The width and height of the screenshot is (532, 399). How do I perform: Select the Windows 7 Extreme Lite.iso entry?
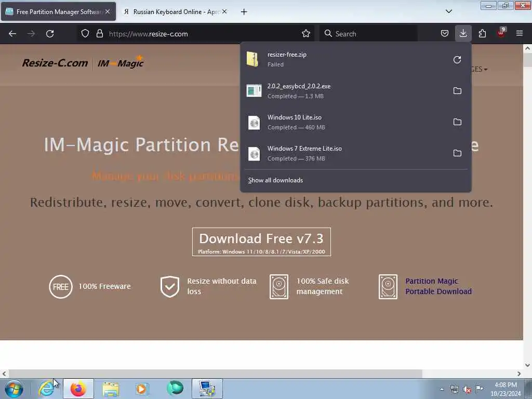coord(355,153)
